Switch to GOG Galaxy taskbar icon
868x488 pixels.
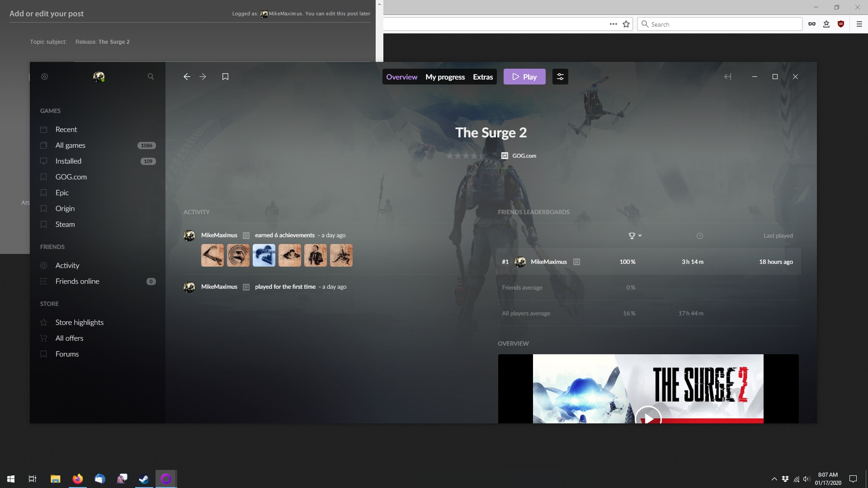166,479
